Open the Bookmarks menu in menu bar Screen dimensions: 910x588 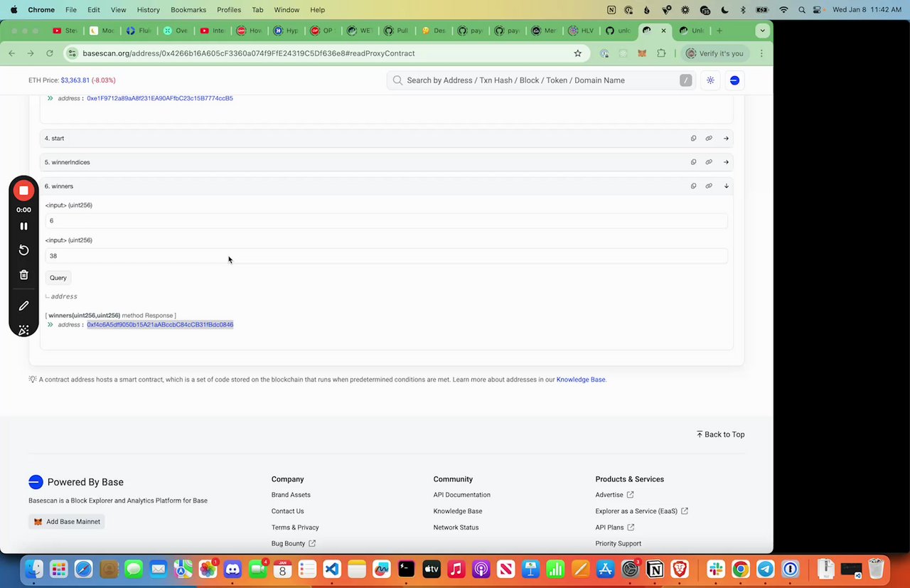pyautogui.click(x=188, y=10)
